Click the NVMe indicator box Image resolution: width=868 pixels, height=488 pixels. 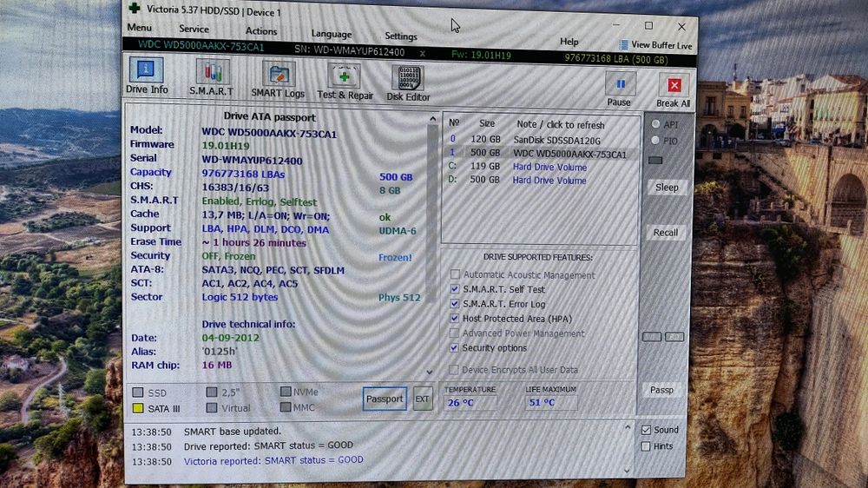tap(285, 391)
